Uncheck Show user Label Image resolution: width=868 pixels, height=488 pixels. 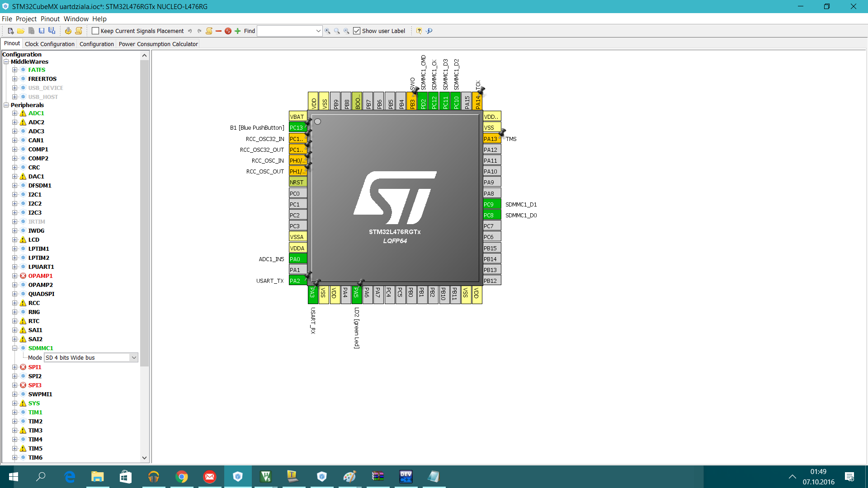pos(357,31)
